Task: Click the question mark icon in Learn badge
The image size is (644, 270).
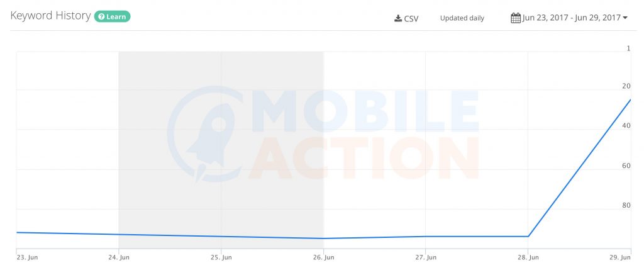Action: pyautogui.click(x=101, y=17)
